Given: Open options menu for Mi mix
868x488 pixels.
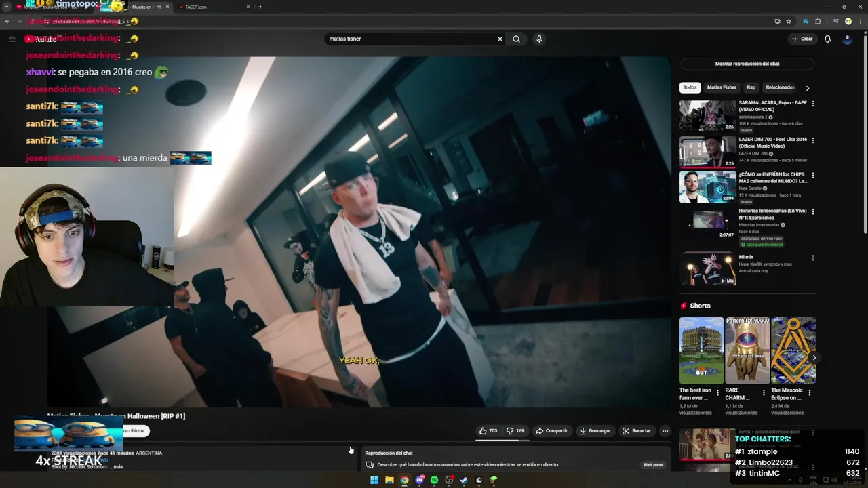Looking at the screenshot, I should (812, 258).
